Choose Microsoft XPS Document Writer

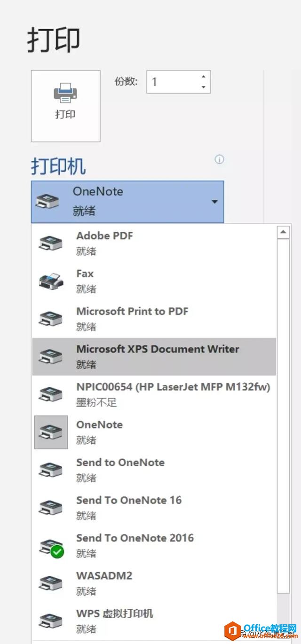click(x=154, y=356)
